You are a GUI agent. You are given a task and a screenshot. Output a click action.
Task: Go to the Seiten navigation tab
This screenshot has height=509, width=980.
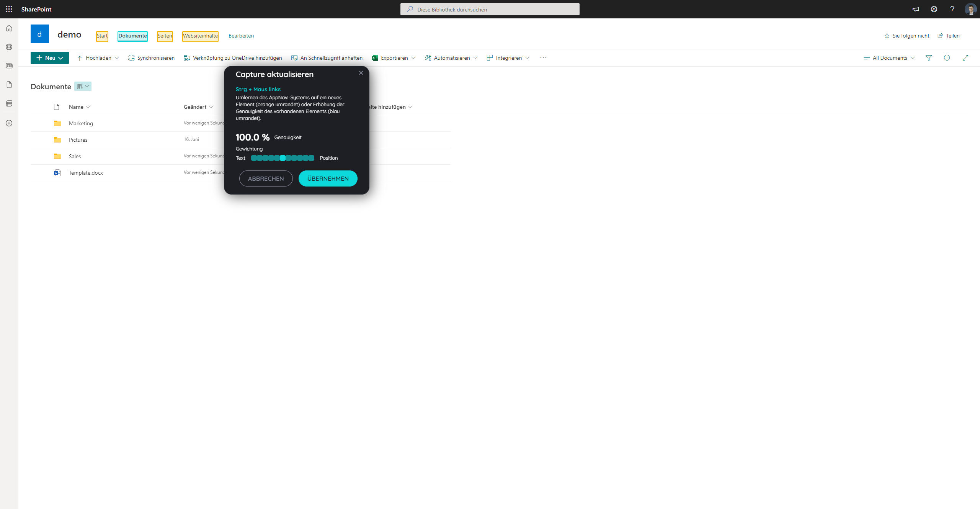pos(165,36)
